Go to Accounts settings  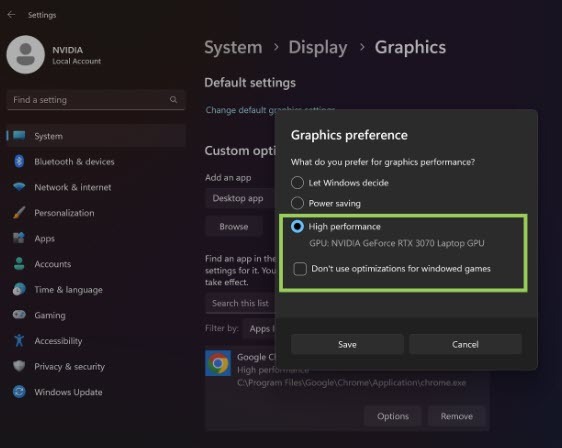pyautogui.click(x=96, y=264)
